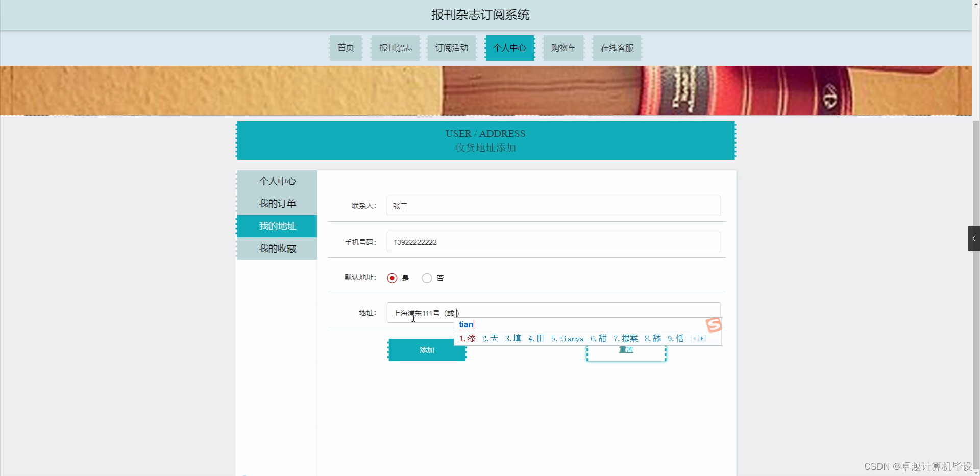Click the Sogou input method logo icon
The height and width of the screenshot is (476, 980).
click(714, 325)
